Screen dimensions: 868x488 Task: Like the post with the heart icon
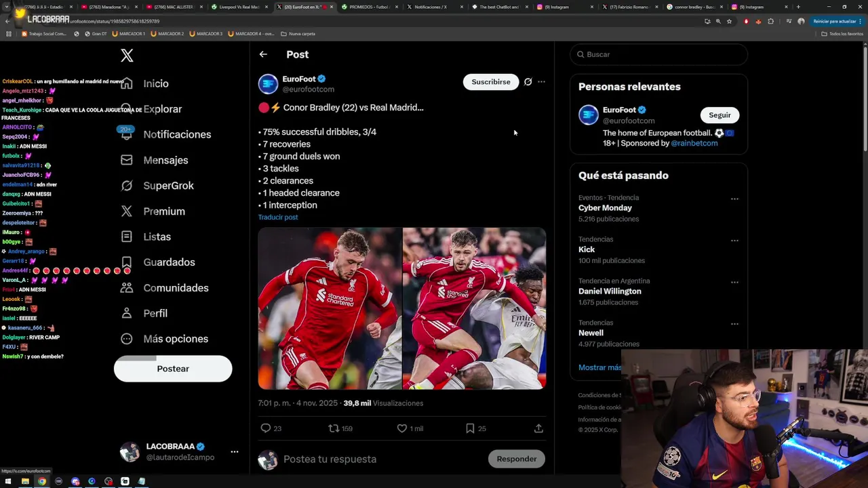pyautogui.click(x=402, y=428)
